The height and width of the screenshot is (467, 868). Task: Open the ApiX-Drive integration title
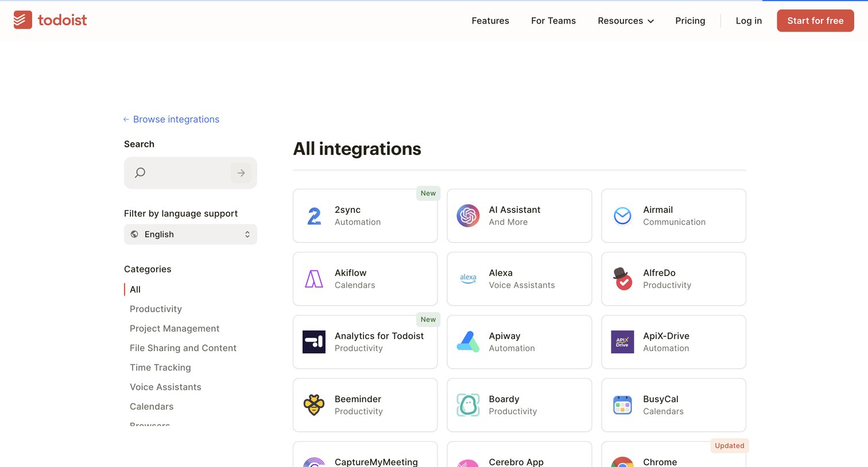[666, 336]
